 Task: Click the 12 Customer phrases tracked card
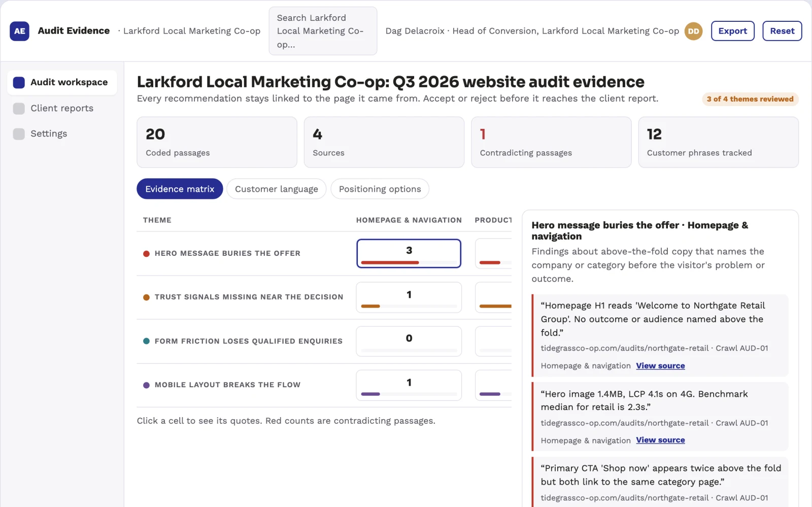pos(718,142)
